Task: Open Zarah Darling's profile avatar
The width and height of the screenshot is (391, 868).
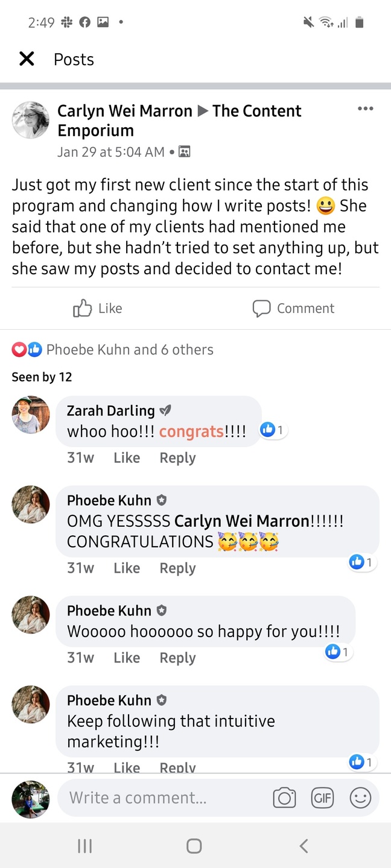Action: point(31,415)
